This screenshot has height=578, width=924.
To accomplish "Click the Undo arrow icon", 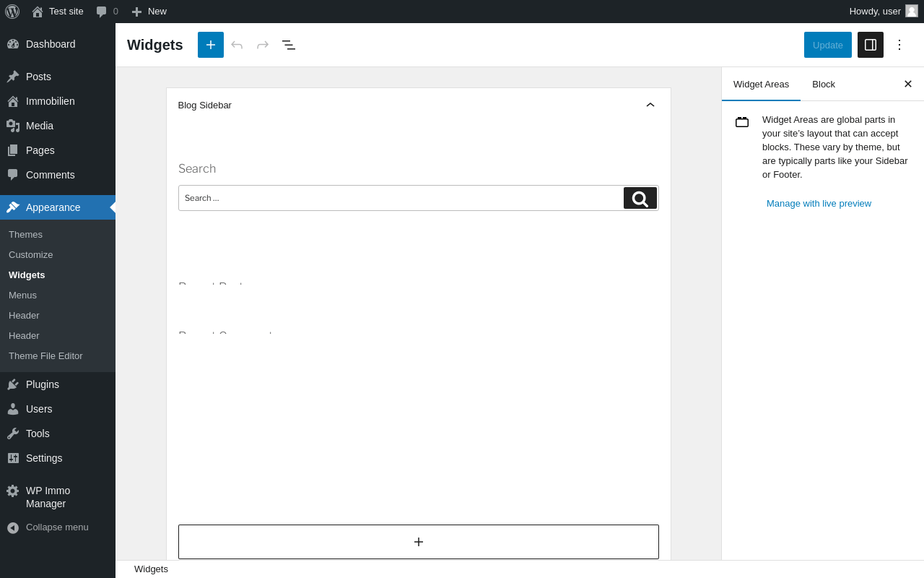I will pos(237,45).
